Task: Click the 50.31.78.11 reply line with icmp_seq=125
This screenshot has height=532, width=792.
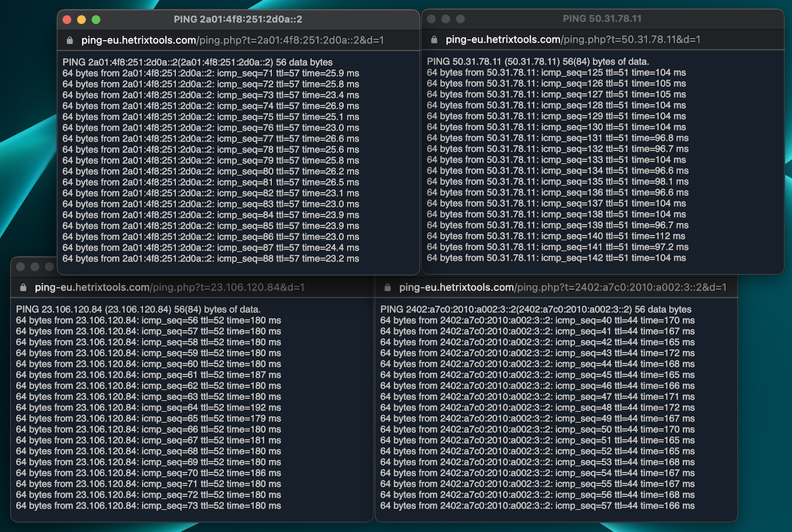Action: tap(556, 72)
